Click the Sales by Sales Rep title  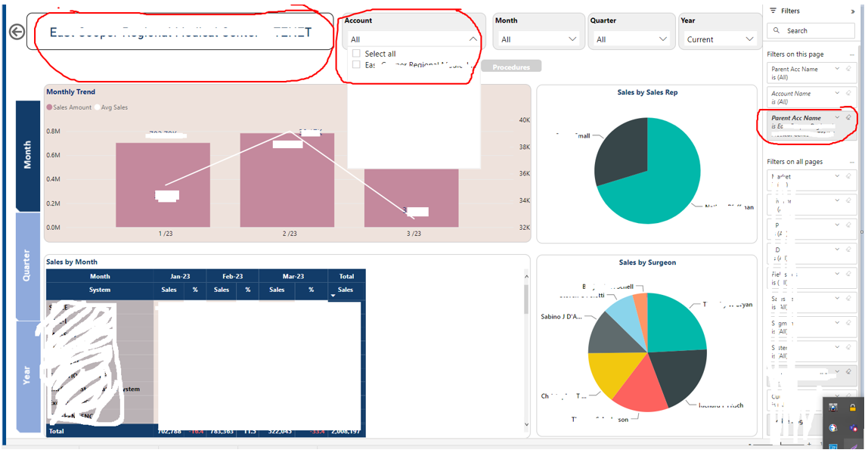647,92
